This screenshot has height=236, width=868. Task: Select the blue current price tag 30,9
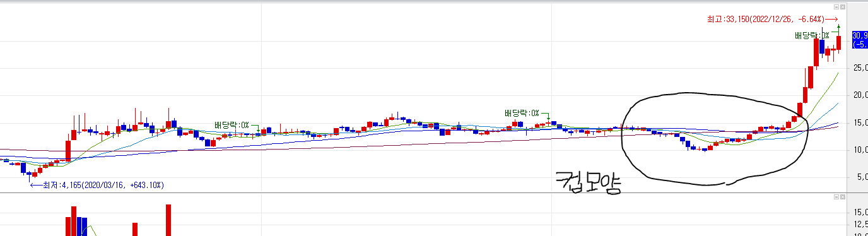click(x=860, y=40)
